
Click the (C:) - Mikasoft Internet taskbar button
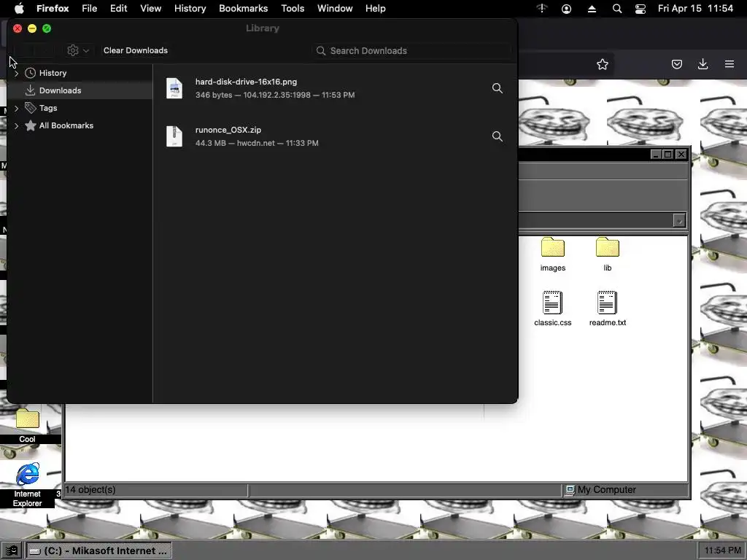(98, 551)
